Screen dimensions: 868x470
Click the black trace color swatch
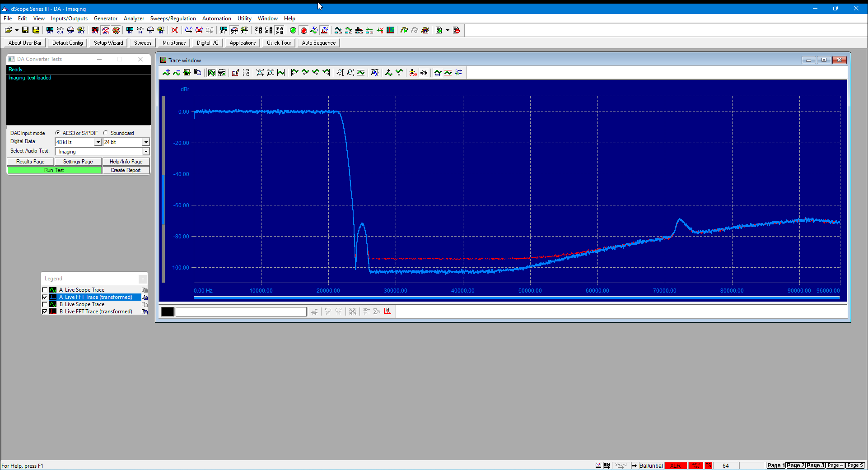[x=168, y=312]
